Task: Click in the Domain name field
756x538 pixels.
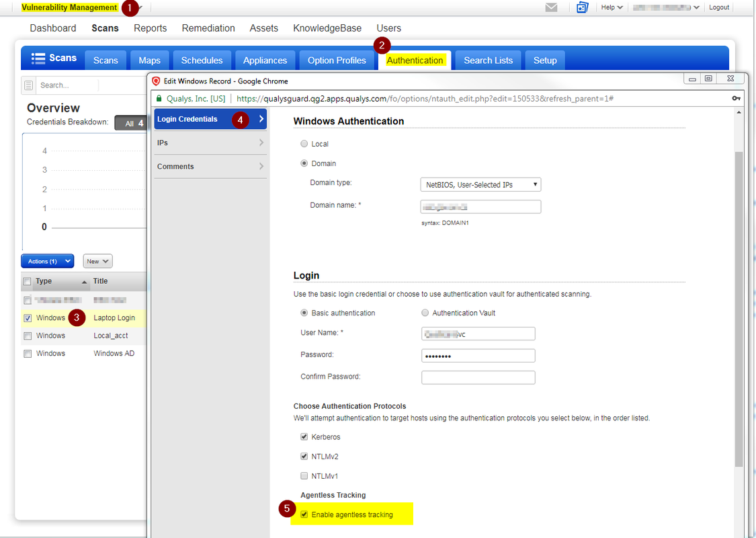Action: coord(480,207)
